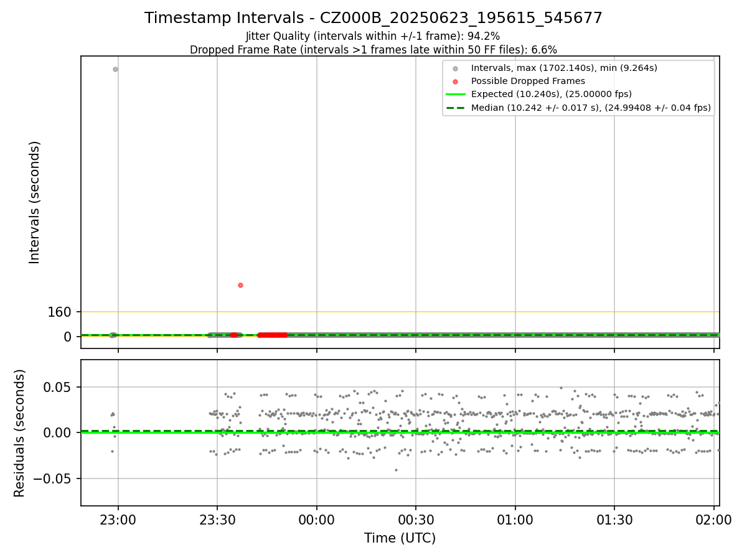This screenshot has width=747, height=560.
Task: Click the lowest residual outlier point near −0.04
Action: pos(396,470)
